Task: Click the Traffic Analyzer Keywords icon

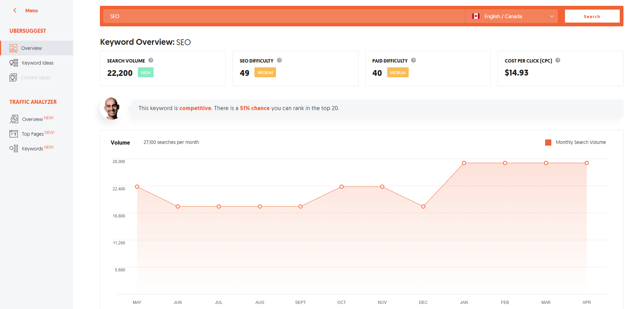Action: coord(14,148)
